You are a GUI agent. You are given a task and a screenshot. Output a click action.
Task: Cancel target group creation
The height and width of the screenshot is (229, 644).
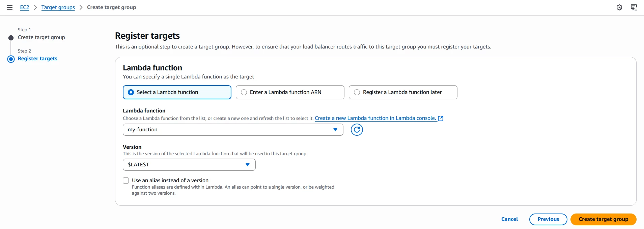[x=509, y=219]
